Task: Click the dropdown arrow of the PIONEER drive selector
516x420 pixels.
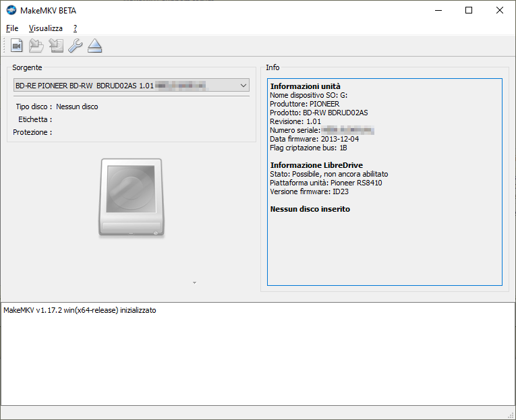Action: [243, 86]
